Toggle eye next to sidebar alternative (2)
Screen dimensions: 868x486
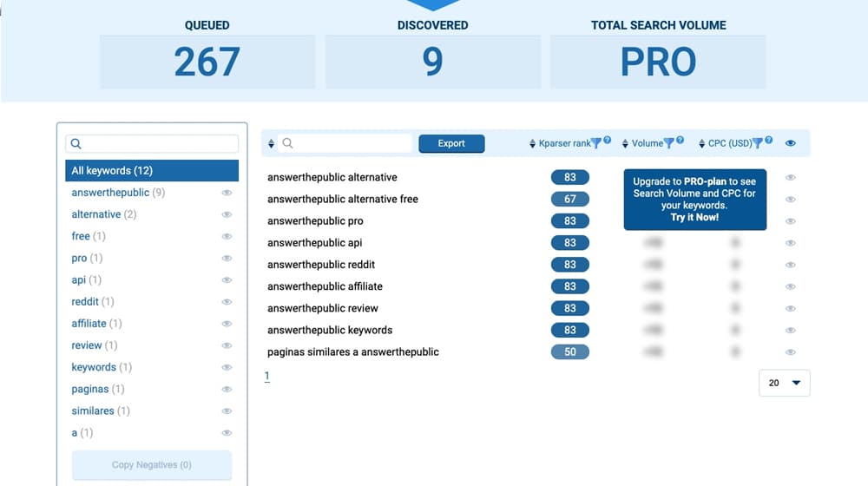click(227, 214)
